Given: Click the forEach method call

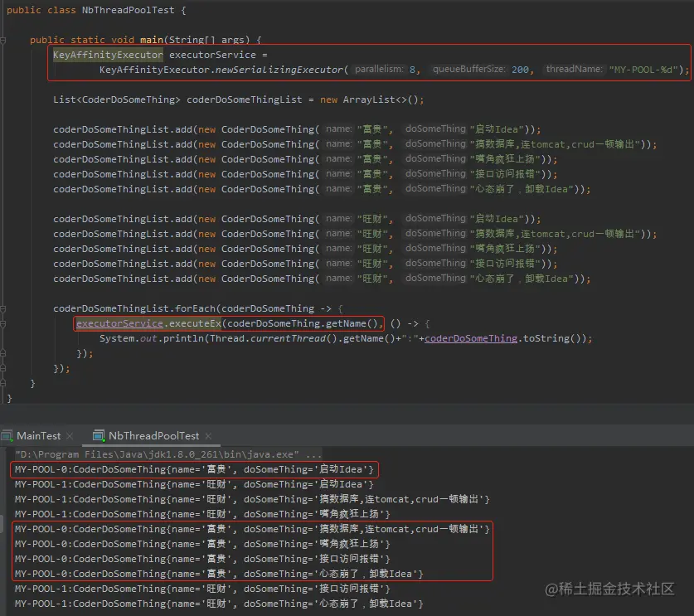Looking at the screenshot, I should click(195, 308).
